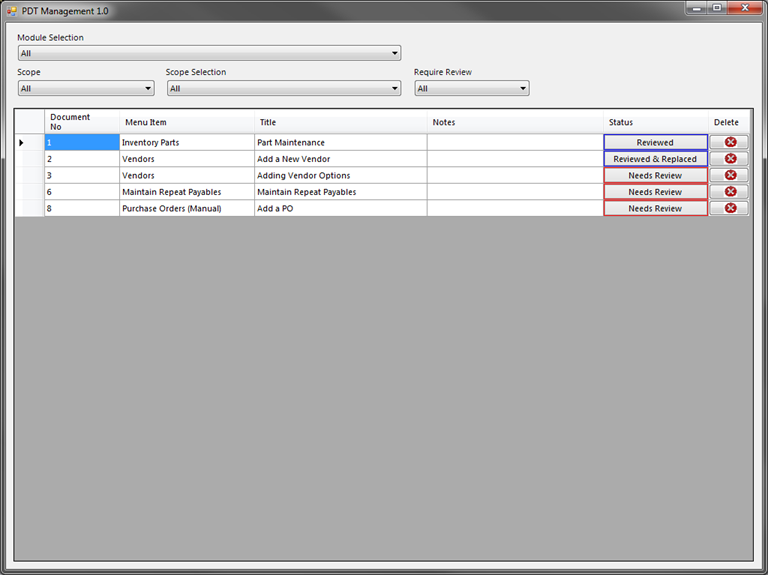Click Needs Review for Maintain Repeat Payables

click(x=655, y=192)
